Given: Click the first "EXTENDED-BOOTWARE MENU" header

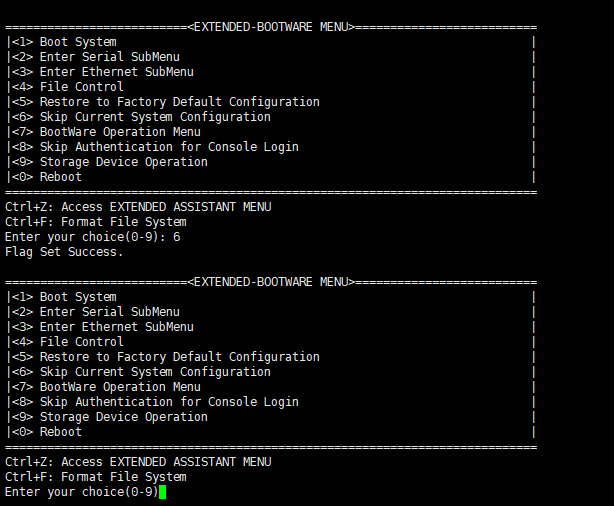Looking at the screenshot, I should tap(271, 27).
